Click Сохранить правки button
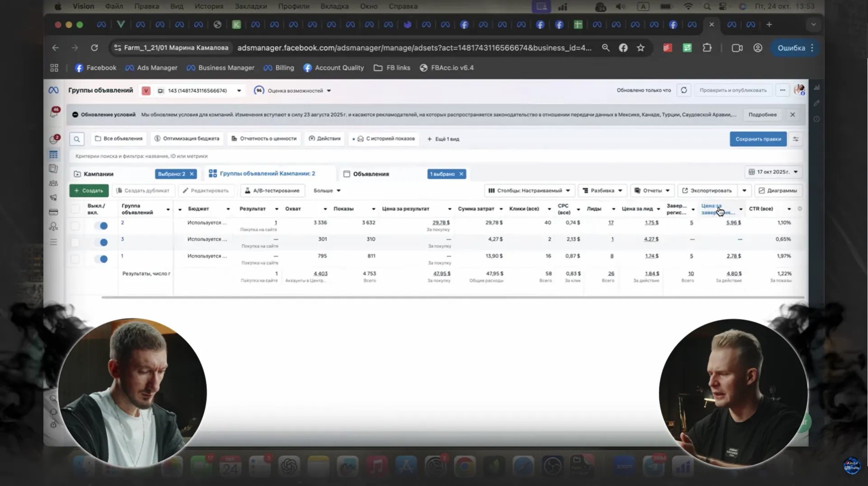The image size is (868, 486). click(758, 139)
